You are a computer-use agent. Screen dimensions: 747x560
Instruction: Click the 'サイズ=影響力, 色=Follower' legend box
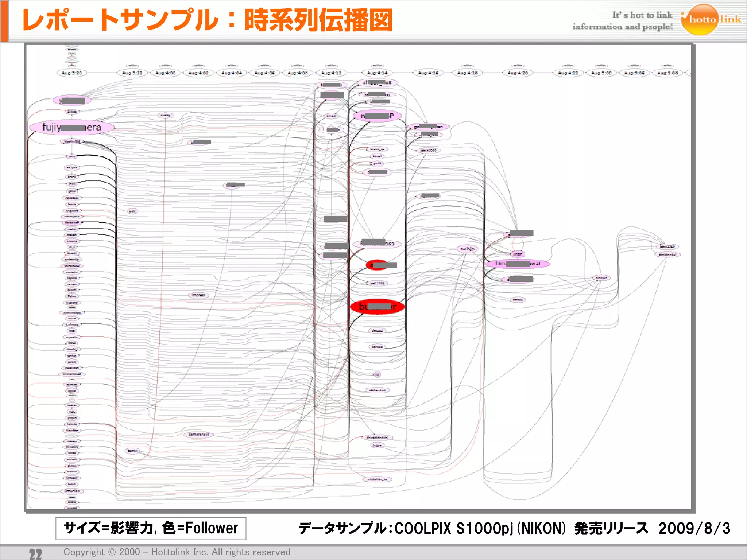151,528
